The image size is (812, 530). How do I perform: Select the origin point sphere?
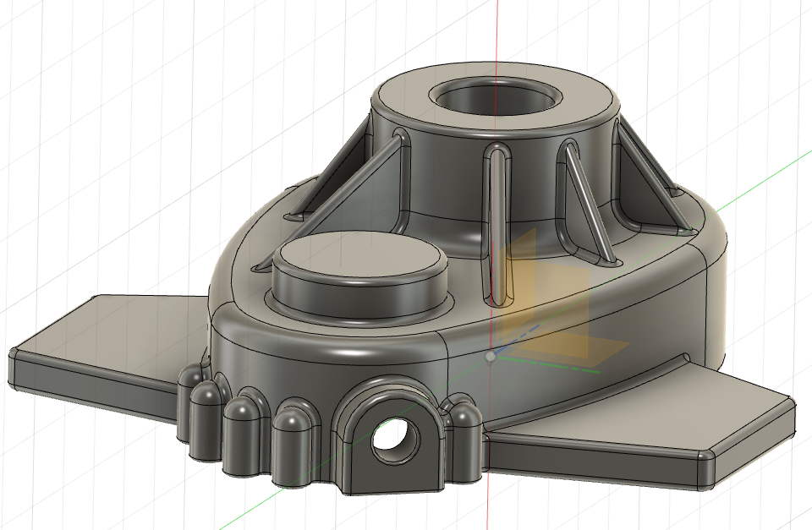pos(491,357)
